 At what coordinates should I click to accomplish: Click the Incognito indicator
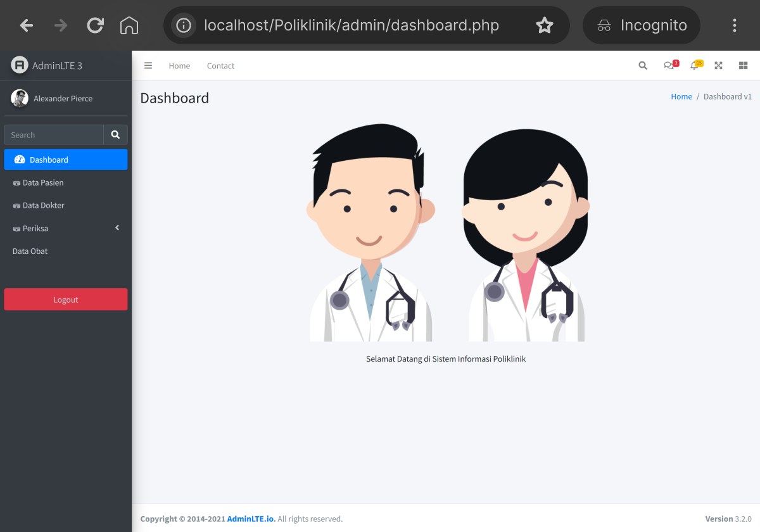click(641, 25)
